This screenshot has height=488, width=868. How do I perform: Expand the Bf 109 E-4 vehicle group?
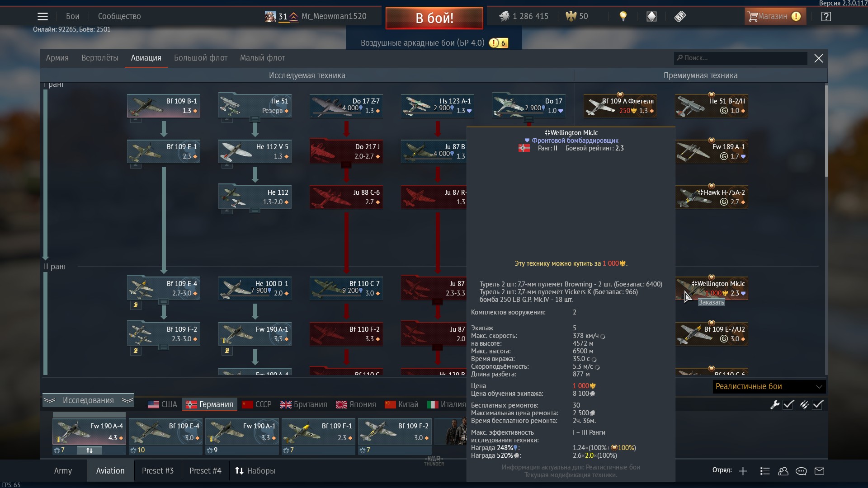(x=164, y=302)
